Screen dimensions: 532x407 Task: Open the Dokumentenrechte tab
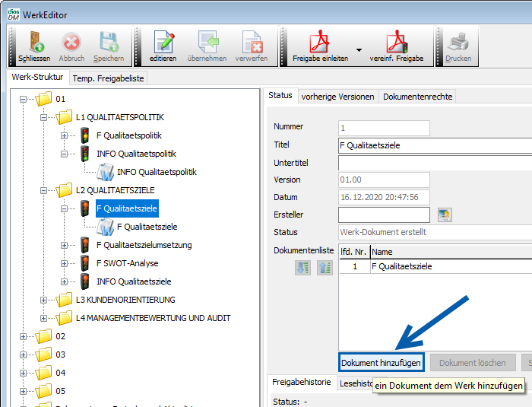[x=417, y=97]
